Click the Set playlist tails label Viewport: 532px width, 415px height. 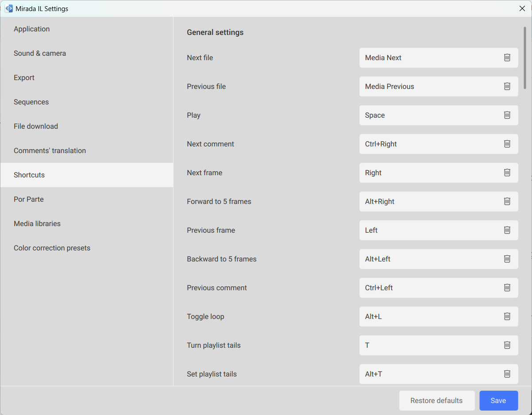click(x=212, y=374)
